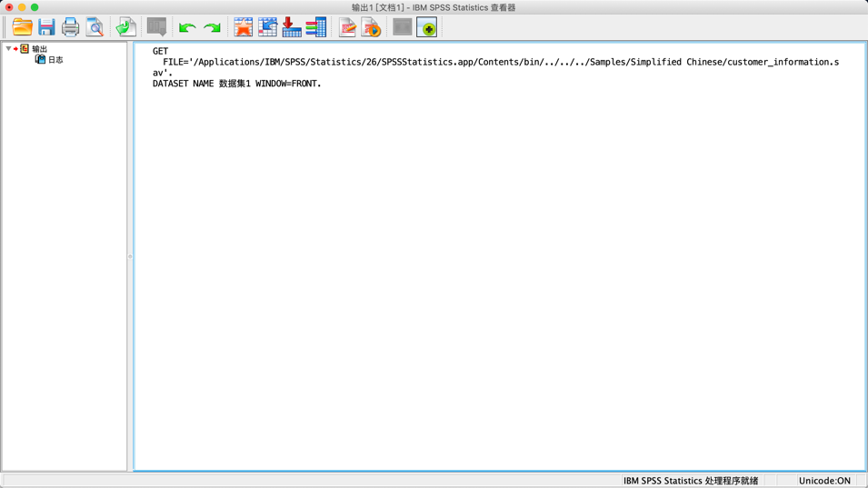
Task: Select the 输出 root item in outline
Action: [x=39, y=49]
